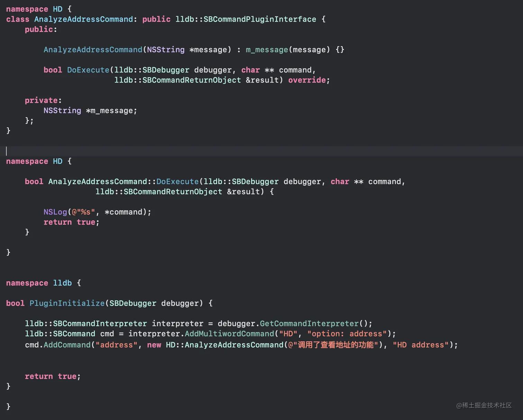Click cmd.AddCommand method call

pyautogui.click(x=58, y=345)
